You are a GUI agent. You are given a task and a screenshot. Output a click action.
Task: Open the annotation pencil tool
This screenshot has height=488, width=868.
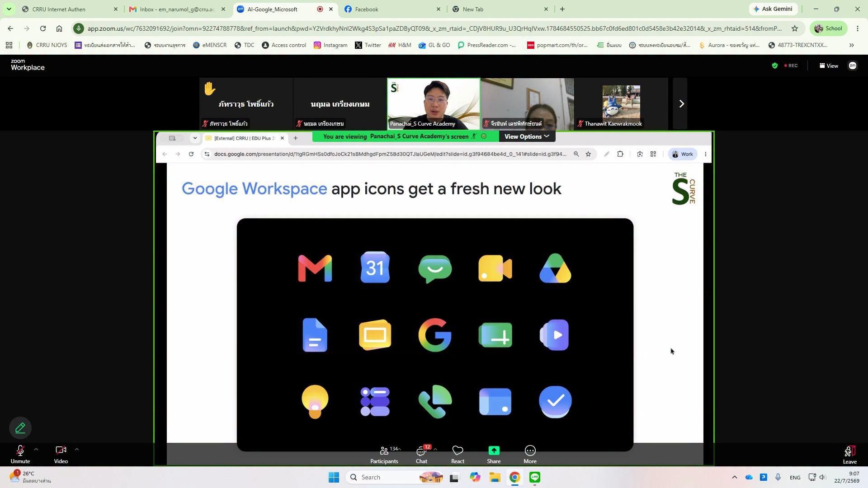coord(20,428)
